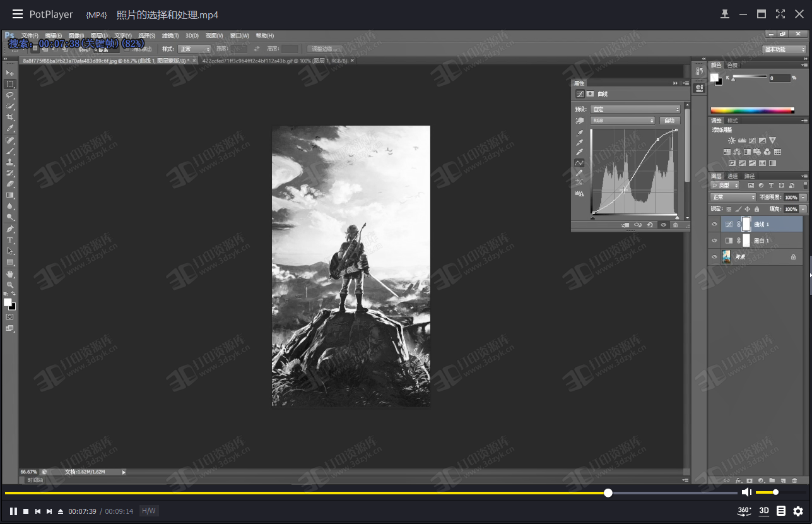
Task: Toggle visibility of the 黑白 1 layer
Action: pyautogui.click(x=714, y=241)
